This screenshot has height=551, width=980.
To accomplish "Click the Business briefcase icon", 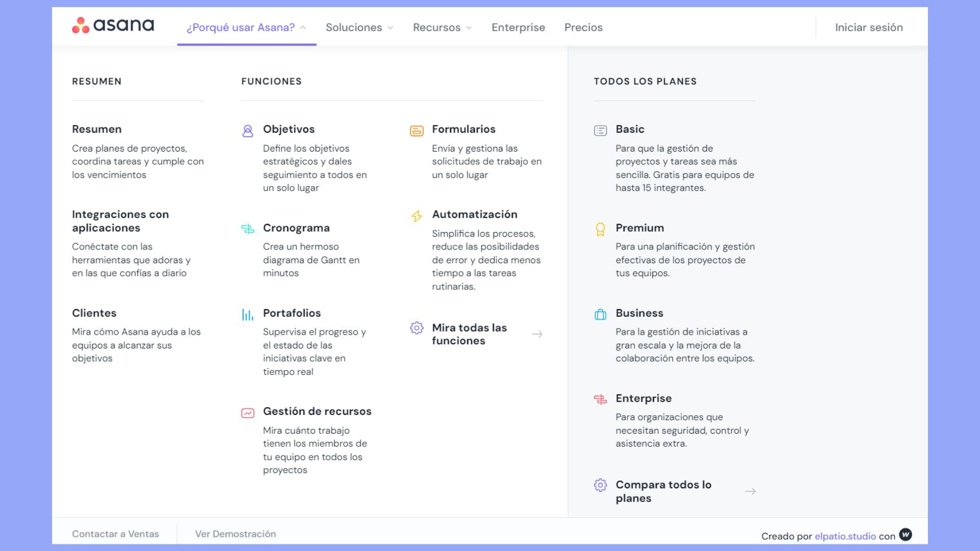I will (x=600, y=314).
